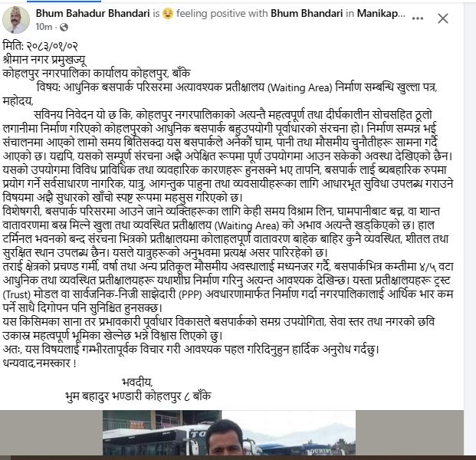Click the (PPP) abbreviation in the post
The height and width of the screenshot is (460, 476).
190,294
